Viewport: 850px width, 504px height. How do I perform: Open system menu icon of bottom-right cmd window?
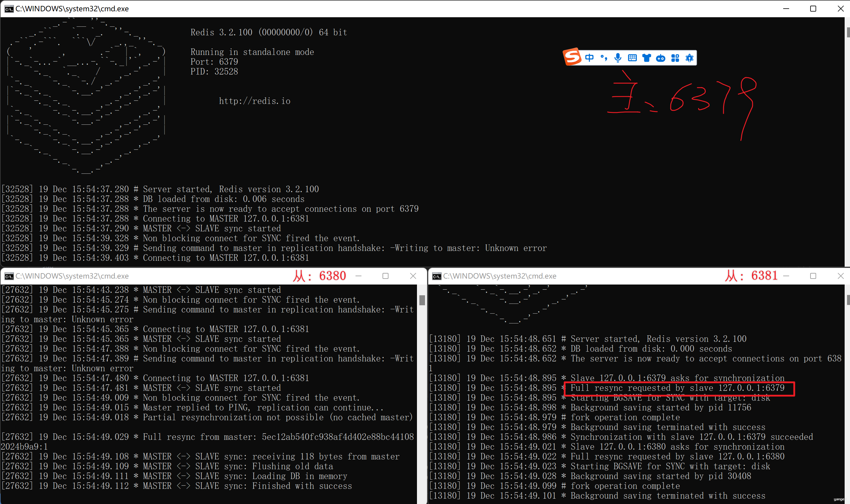[436, 276]
